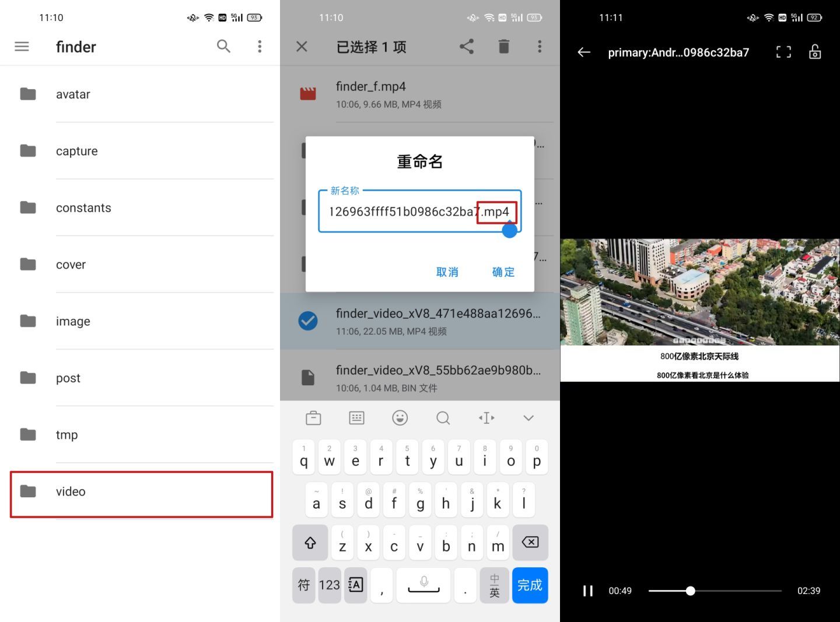Open keyboard layout switch icon
This screenshot has height=622, width=840.
(356, 418)
